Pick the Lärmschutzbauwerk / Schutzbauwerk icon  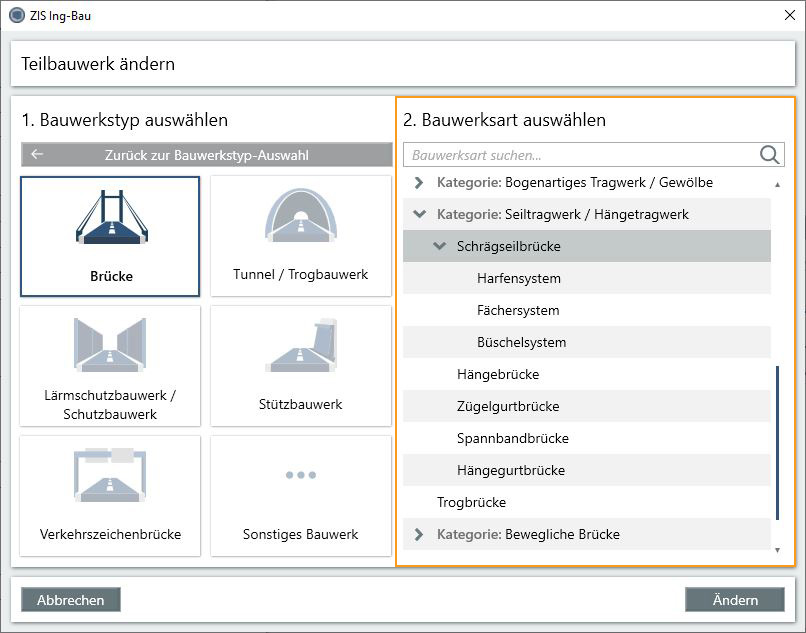[109, 365]
